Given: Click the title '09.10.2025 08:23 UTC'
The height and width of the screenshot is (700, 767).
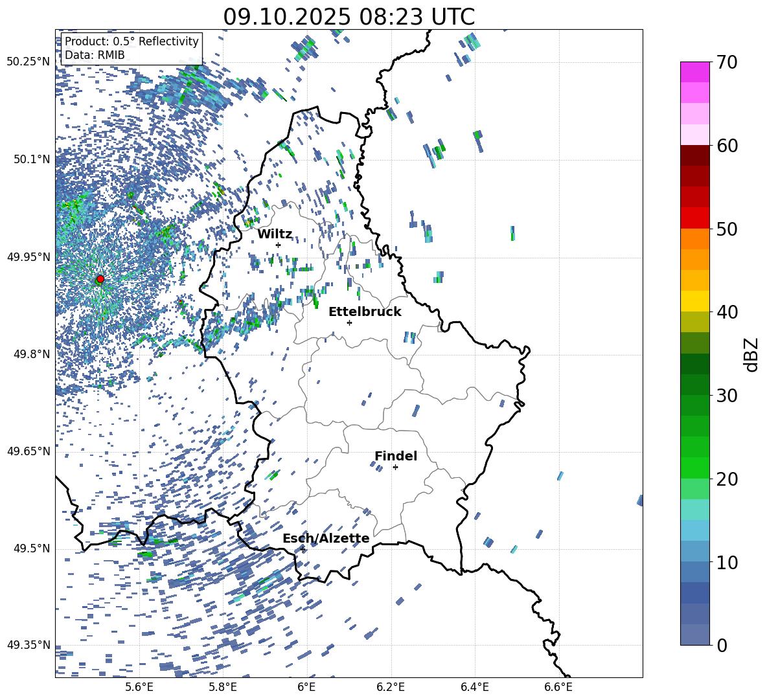Looking at the screenshot, I should [349, 17].
